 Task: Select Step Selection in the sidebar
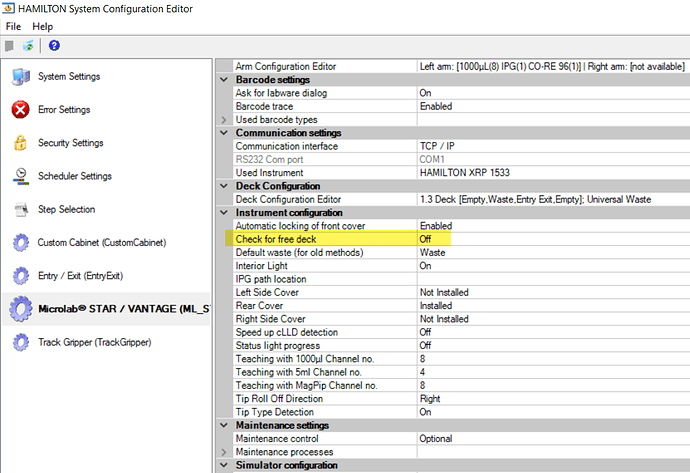pos(66,209)
